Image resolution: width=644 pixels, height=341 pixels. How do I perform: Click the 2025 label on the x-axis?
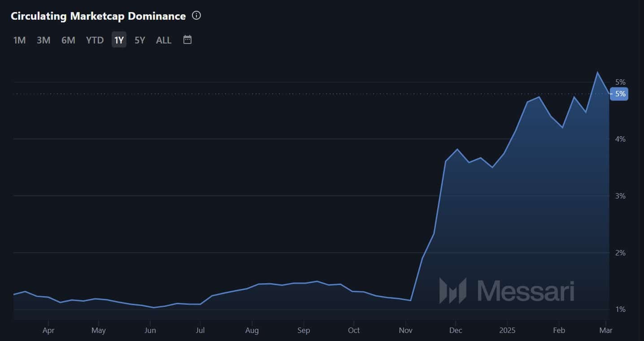coord(507,331)
